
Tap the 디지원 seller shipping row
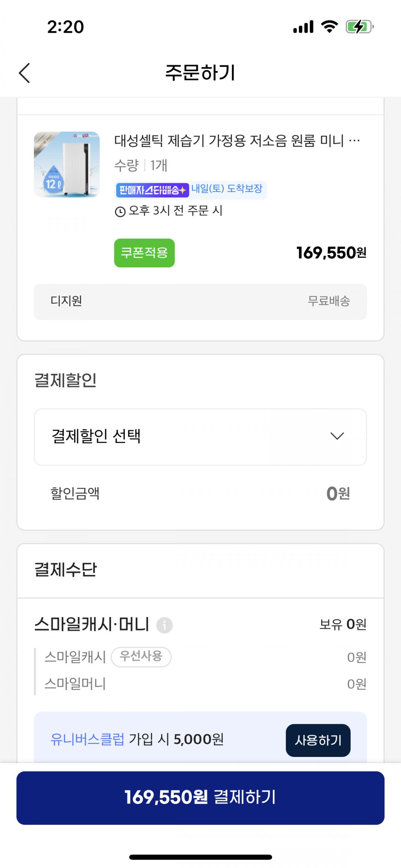(200, 301)
